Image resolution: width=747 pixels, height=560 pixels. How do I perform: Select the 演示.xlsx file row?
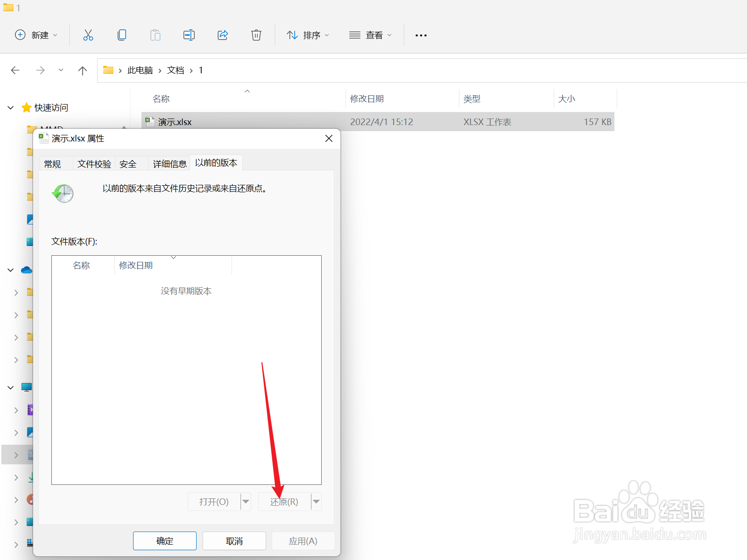pos(175,122)
